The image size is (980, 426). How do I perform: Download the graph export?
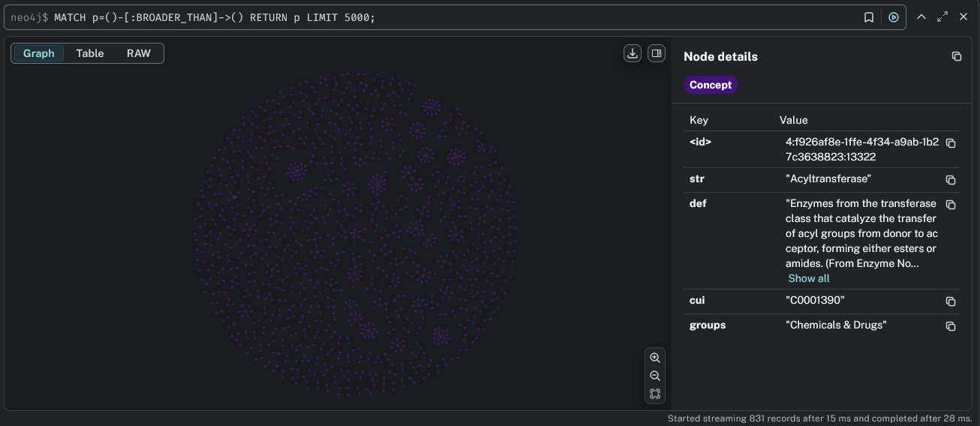pyautogui.click(x=633, y=53)
